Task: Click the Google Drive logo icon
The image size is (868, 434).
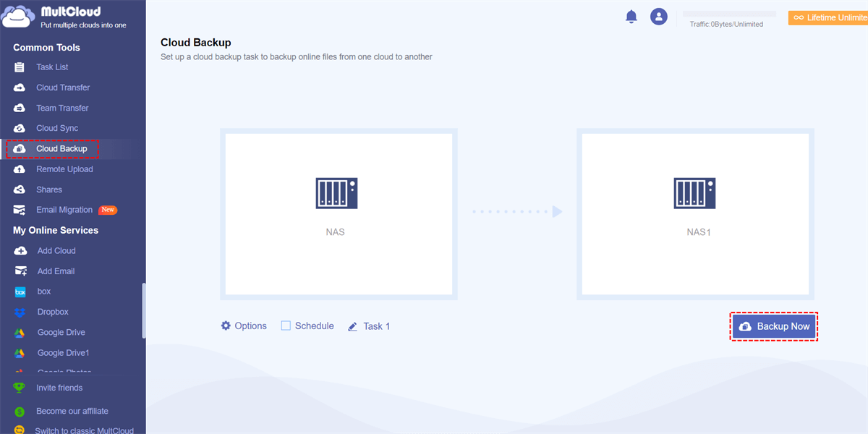Action: (x=21, y=333)
